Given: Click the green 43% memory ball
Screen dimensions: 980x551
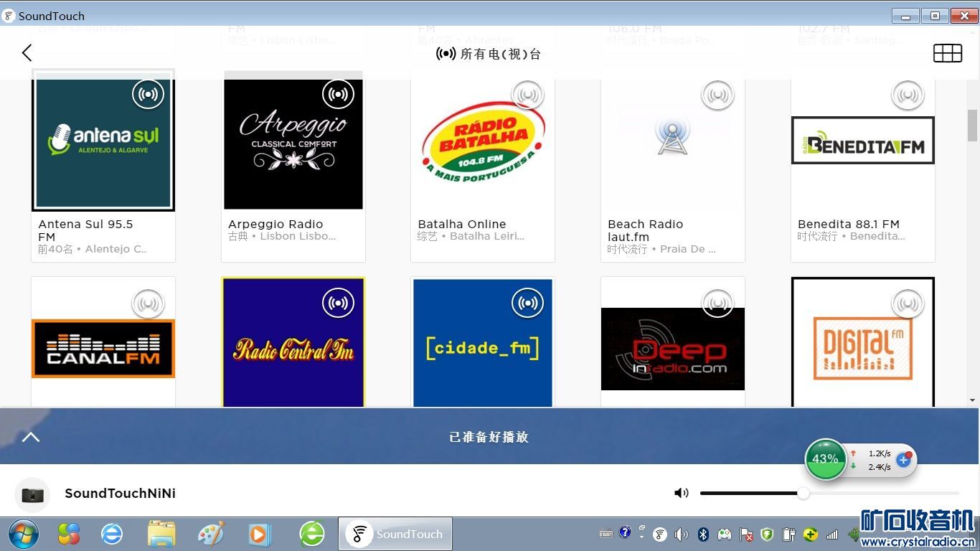Looking at the screenshot, I should pos(825,459).
